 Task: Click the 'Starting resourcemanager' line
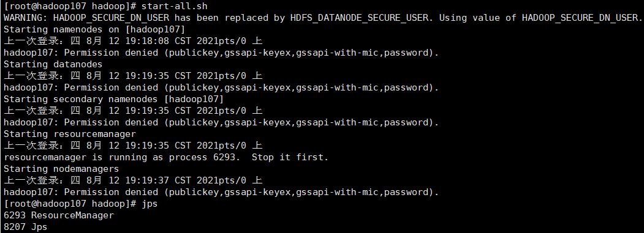coord(70,134)
